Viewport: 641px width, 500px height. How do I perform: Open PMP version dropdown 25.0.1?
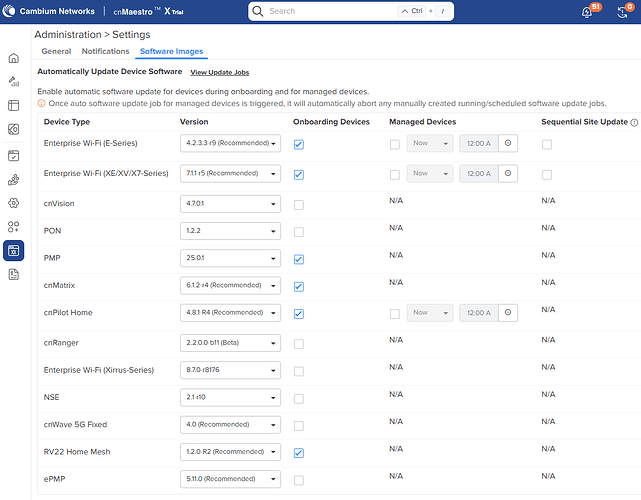[x=230, y=258]
